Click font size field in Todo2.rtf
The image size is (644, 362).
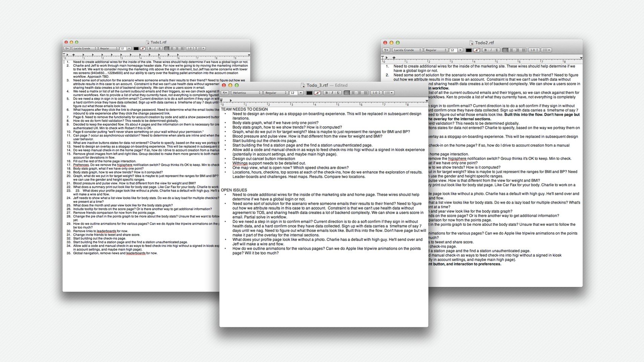(453, 50)
